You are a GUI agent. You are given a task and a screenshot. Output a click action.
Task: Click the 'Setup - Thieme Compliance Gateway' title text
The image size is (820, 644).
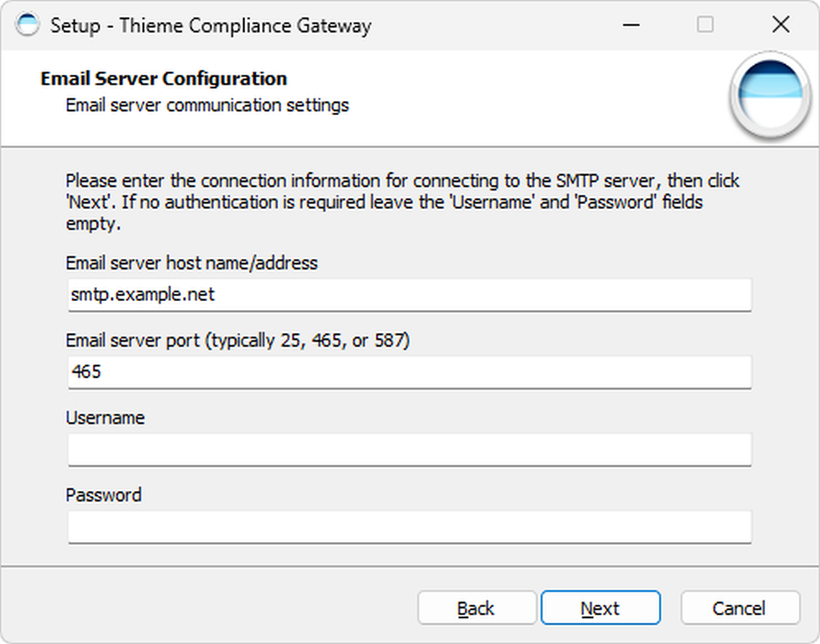click(x=210, y=26)
